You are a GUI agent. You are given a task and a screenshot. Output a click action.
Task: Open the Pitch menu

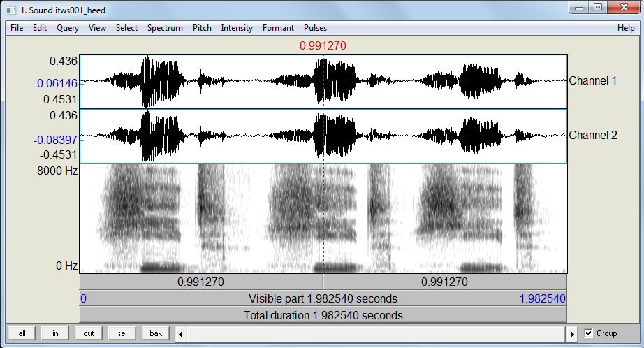(x=202, y=28)
